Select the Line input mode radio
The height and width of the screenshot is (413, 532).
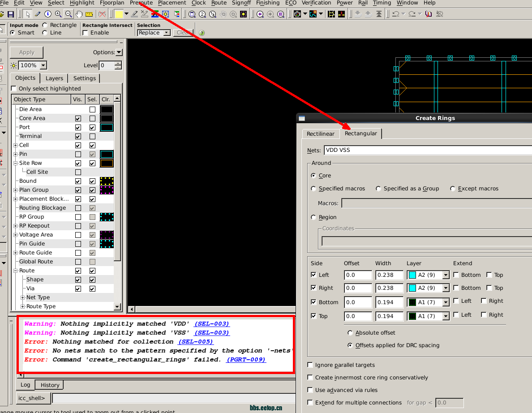(45, 33)
